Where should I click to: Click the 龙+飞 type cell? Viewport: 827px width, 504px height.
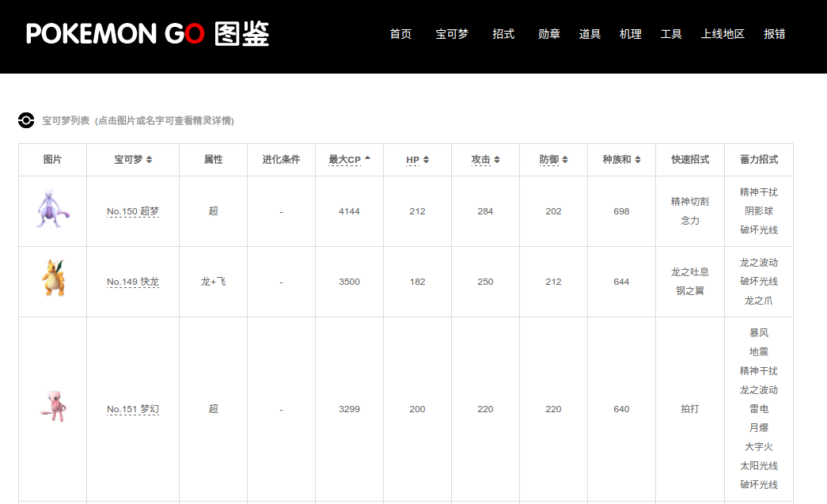[x=213, y=282]
